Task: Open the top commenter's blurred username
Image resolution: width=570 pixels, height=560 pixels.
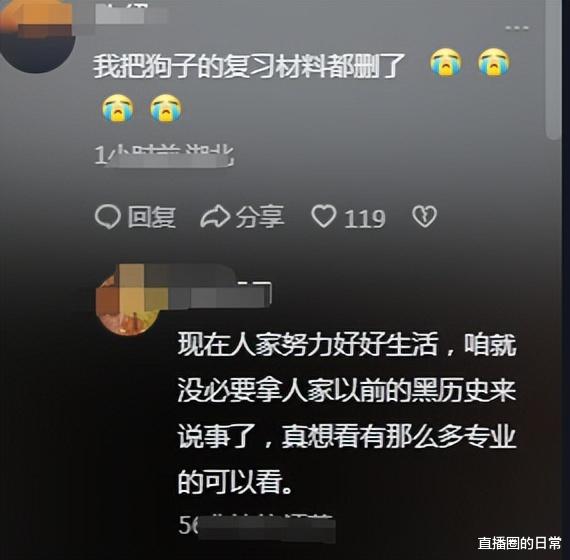Action: pyautogui.click(x=132, y=16)
